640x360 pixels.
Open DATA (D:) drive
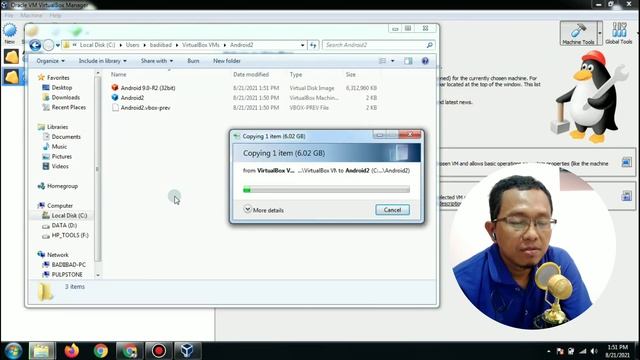pos(64,225)
